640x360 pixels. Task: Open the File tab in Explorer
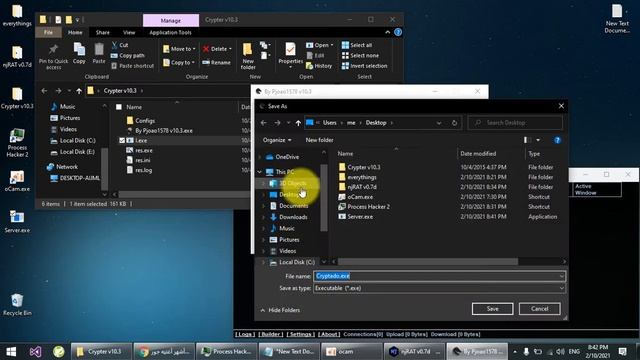click(x=48, y=32)
